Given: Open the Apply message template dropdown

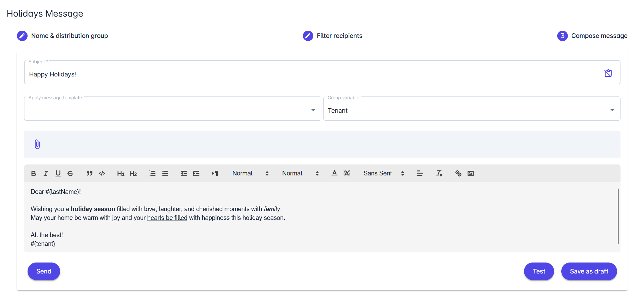Looking at the screenshot, I should click(172, 110).
